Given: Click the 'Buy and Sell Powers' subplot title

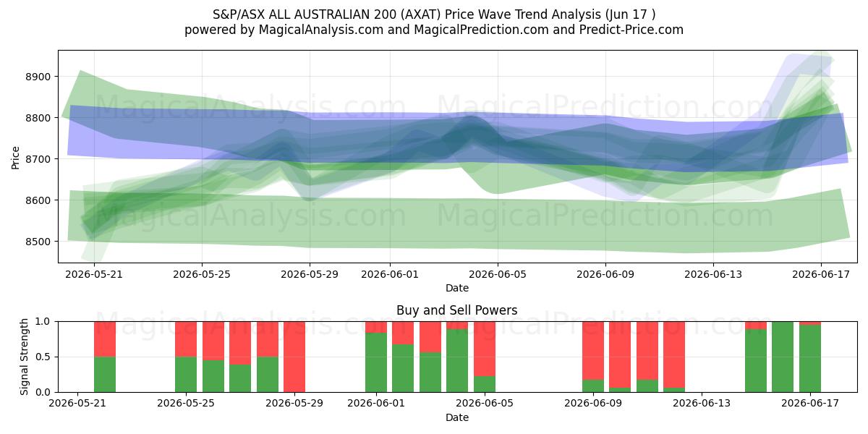Looking at the screenshot, I should click(x=457, y=310).
